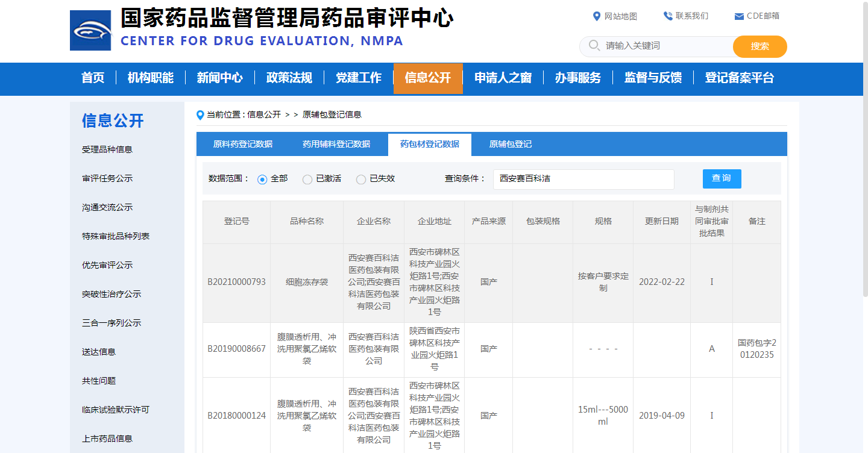Switch to the 药用辅料登记数据 tab
The width and height of the screenshot is (868, 453).
pyautogui.click(x=336, y=145)
